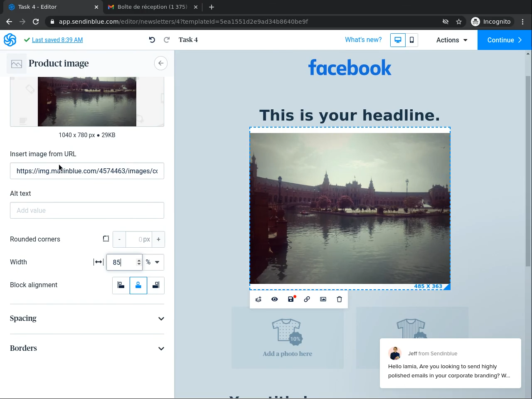This screenshot has height=399, width=532.
Task: Click the undo arrow icon
Action: click(x=152, y=40)
